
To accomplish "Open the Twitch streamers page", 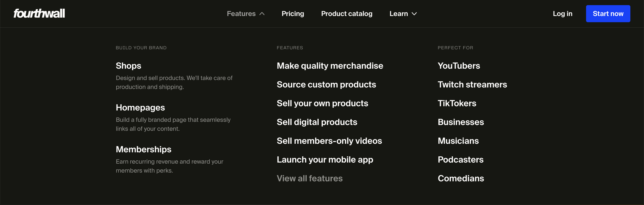I will 472,85.
